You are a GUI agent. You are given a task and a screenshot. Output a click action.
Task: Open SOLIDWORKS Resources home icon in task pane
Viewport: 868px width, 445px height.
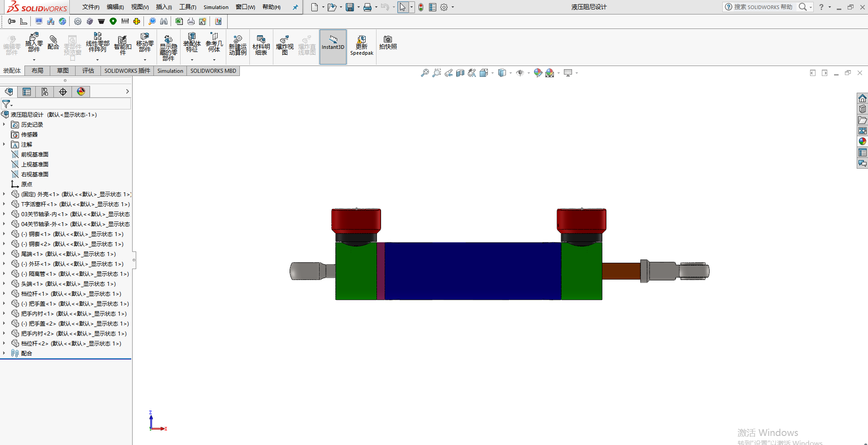[862, 98]
